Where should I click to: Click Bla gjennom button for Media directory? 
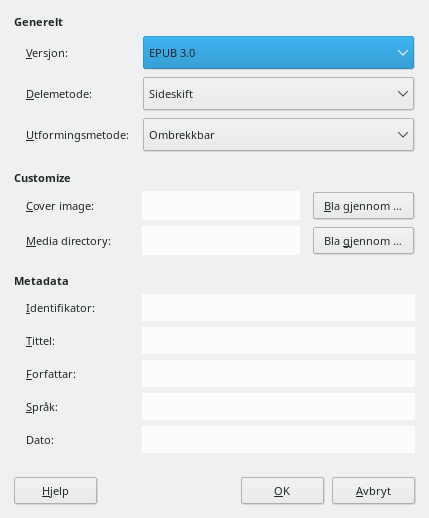(x=363, y=241)
